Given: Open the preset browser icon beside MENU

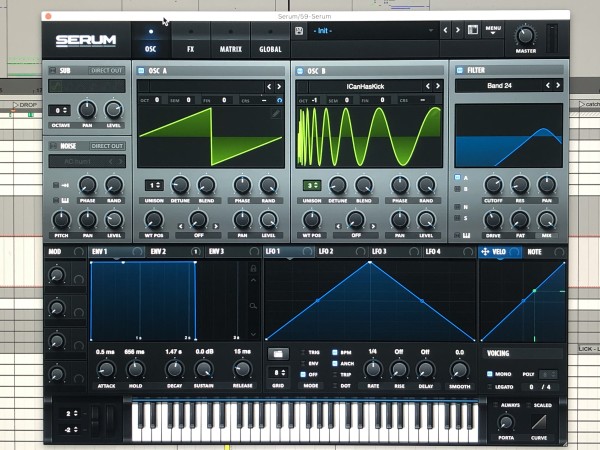Looking at the screenshot, I should tap(473, 30).
